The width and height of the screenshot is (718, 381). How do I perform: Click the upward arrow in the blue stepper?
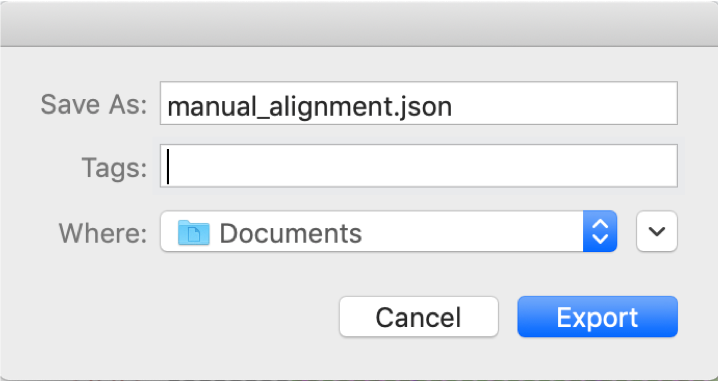click(x=600, y=223)
